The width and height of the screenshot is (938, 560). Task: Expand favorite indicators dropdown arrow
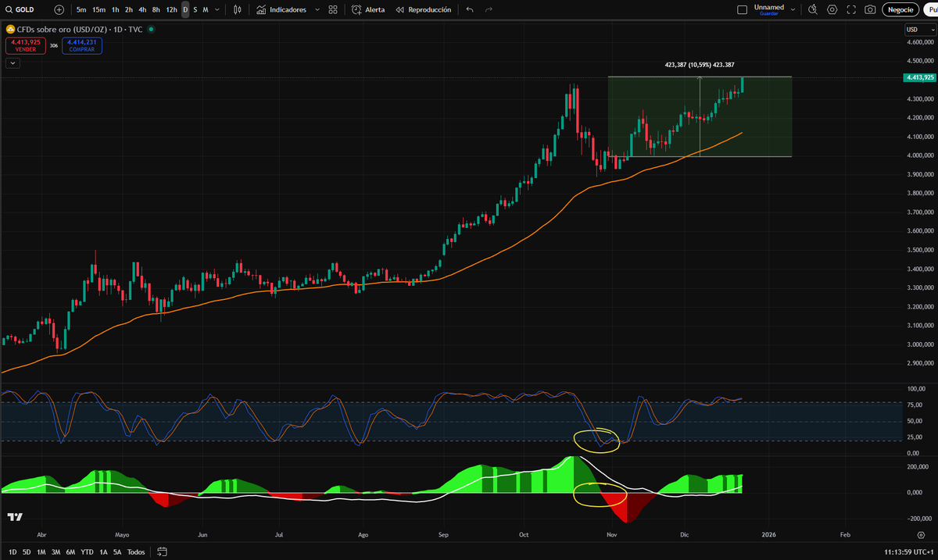[x=317, y=9]
